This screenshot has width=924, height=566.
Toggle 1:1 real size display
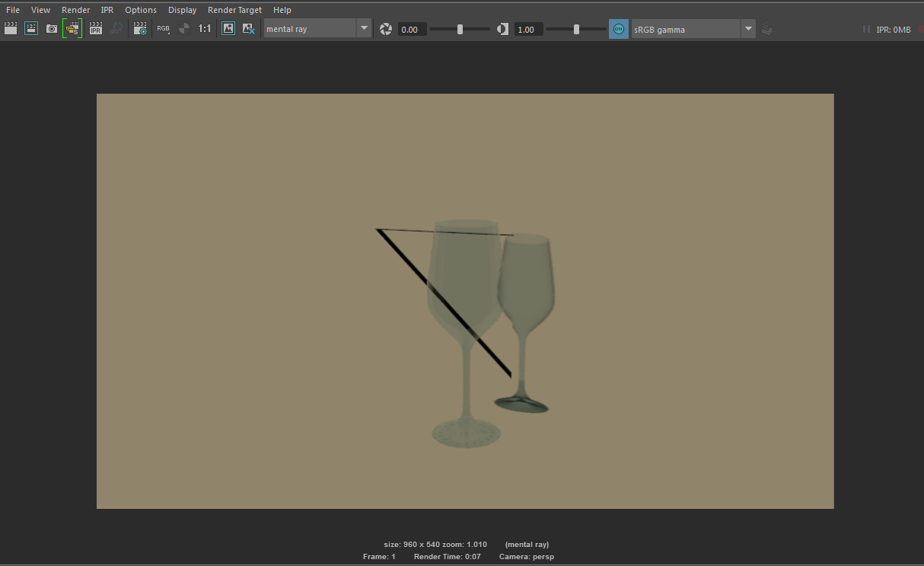[205, 29]
